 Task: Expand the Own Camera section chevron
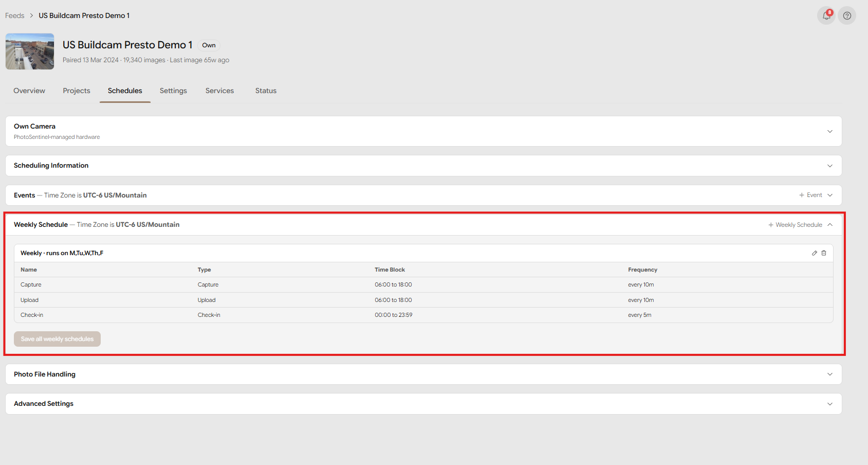[829, 131]
